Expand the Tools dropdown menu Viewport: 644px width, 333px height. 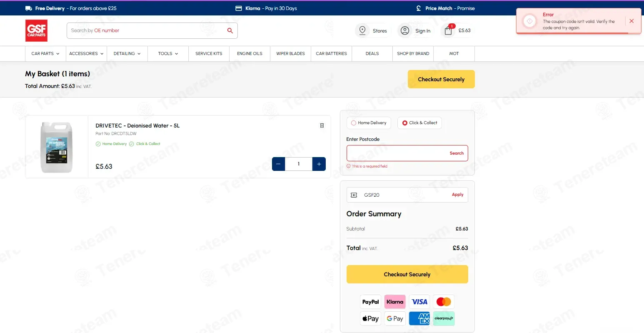point(168,54)
